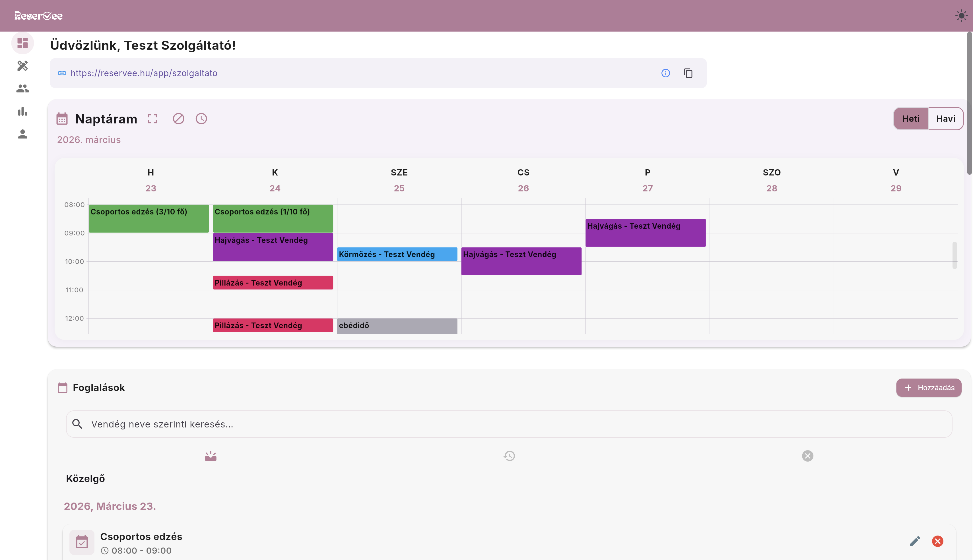
Task: Toggle the light/dark theme sun icon
Action: [961, 16]
